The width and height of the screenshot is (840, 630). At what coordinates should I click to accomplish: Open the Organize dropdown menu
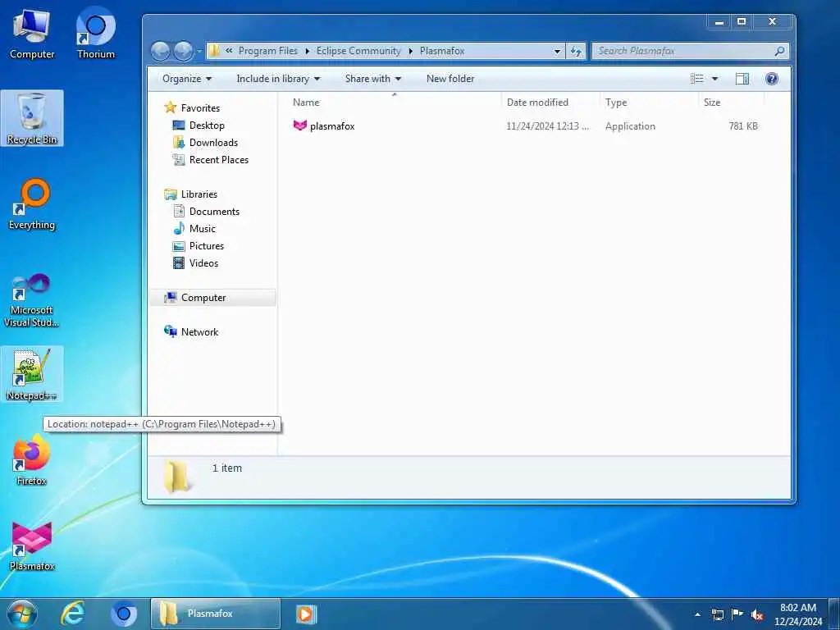pyautogui.click(x=187, y=79)
